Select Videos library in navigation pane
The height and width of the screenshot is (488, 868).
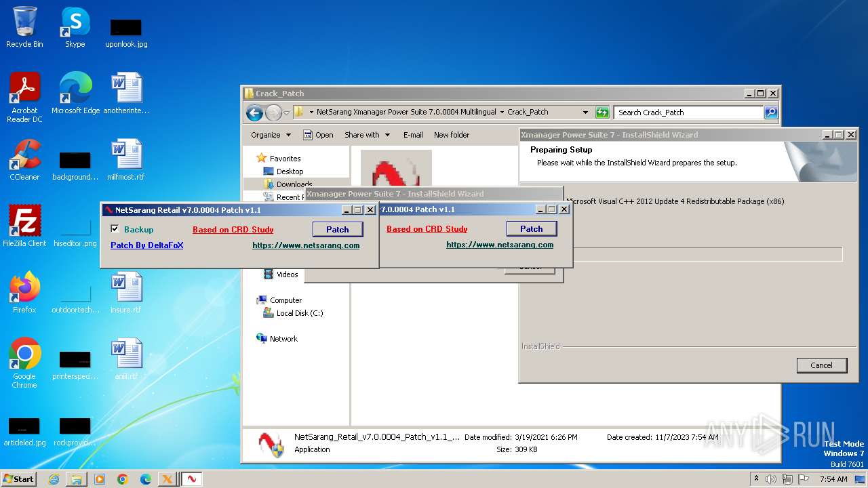pyautogui.click(x=287, y=274)
